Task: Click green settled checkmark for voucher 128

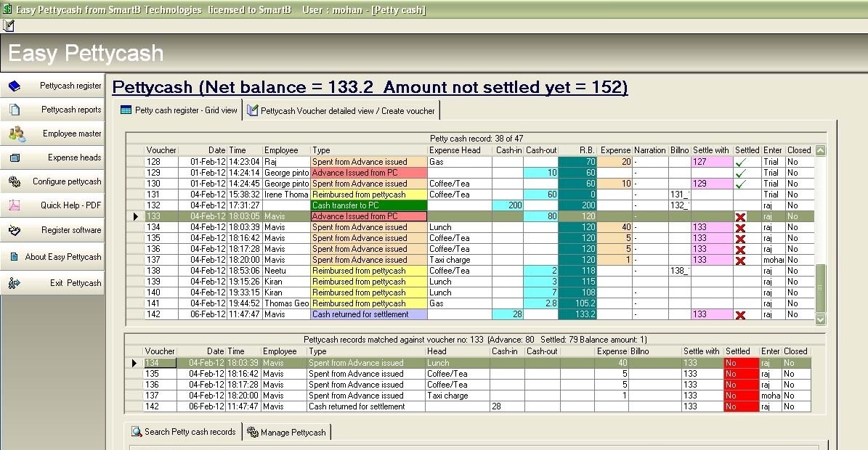Action: click(741, 162)
